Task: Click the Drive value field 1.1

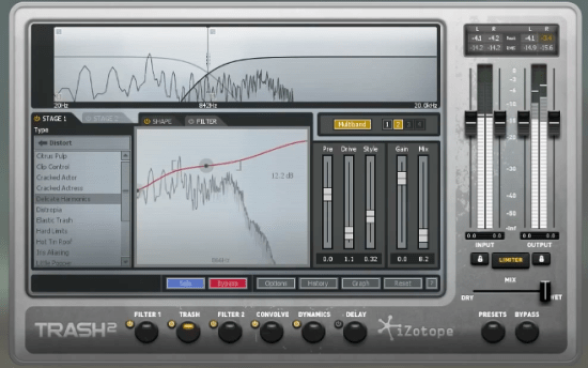Action: (x=349, y=259)
